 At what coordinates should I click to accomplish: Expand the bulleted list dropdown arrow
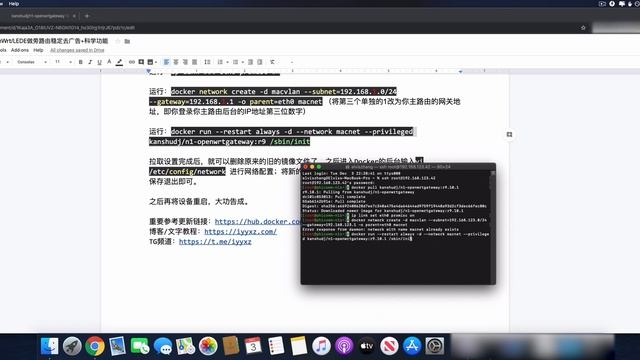pos(242,62)
